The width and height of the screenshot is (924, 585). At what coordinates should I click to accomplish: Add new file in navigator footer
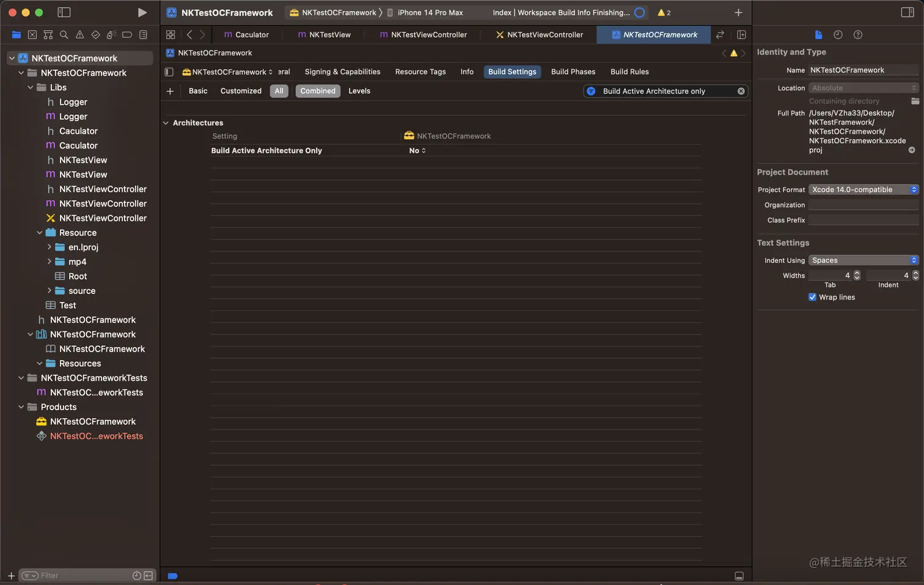click(x=11, y=576)
